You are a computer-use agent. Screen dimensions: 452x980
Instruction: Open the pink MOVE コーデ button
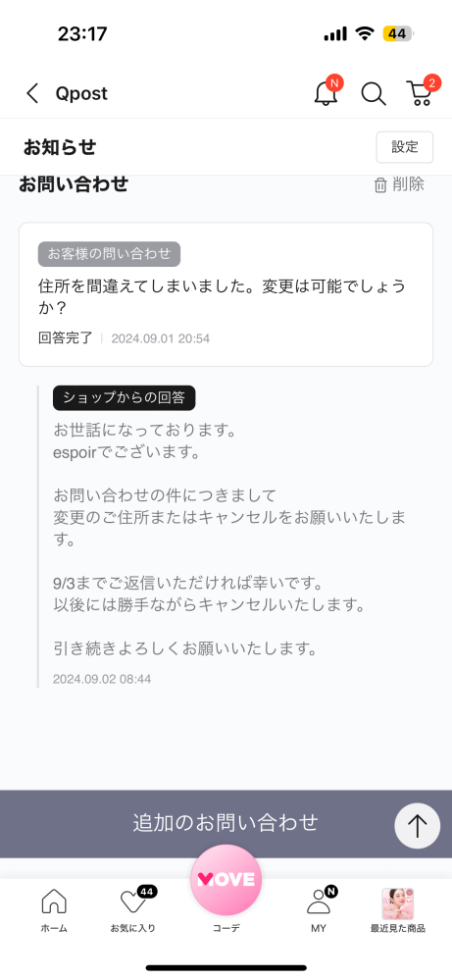(226, 880)
